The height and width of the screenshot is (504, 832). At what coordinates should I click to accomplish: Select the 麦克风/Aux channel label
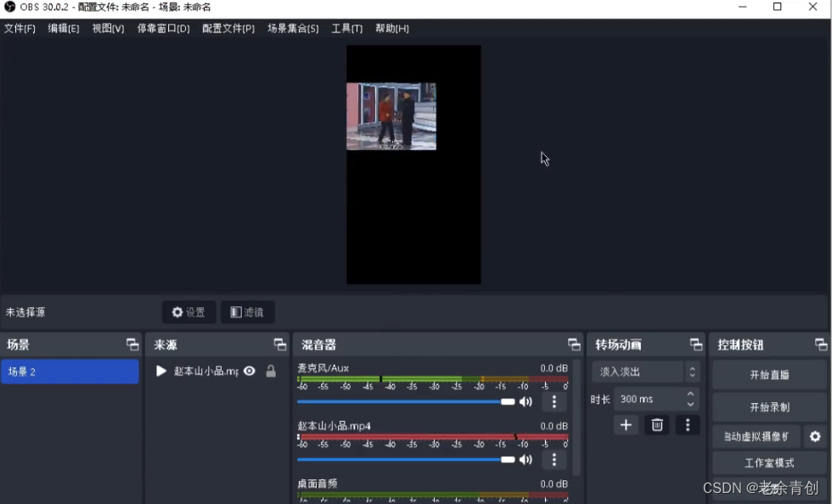click(323, 367)
